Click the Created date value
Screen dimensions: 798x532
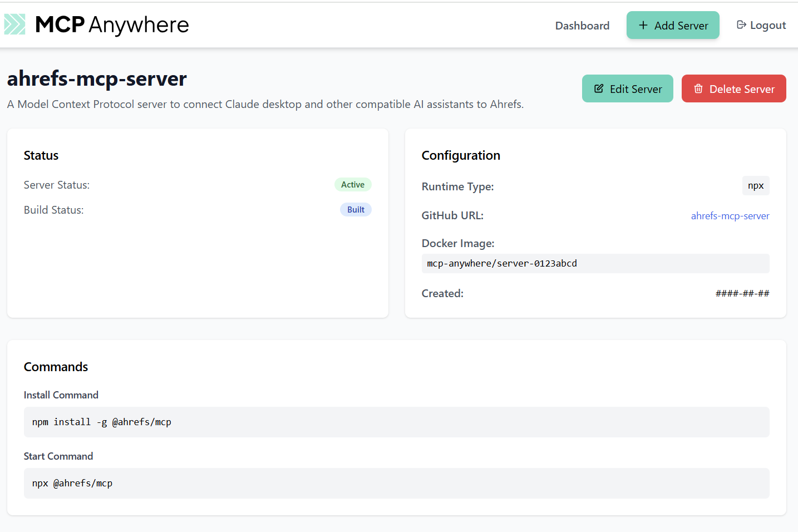pos(742,293)
